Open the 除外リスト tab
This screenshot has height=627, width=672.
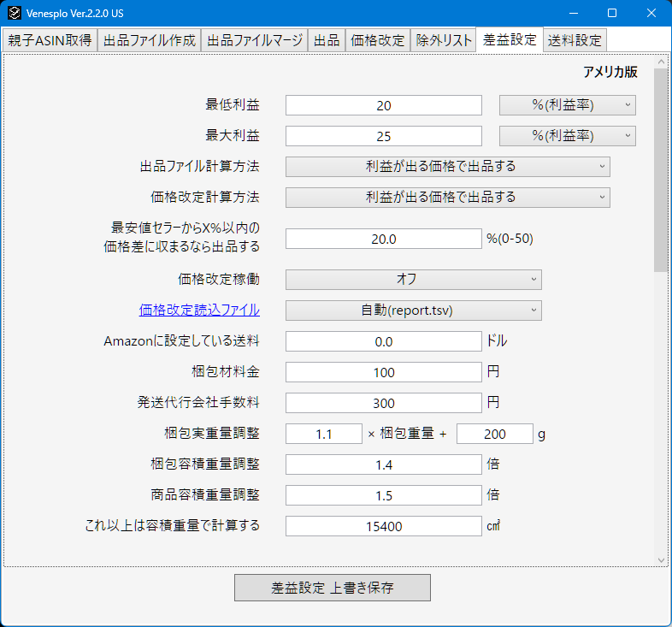(x=443, y=40)
